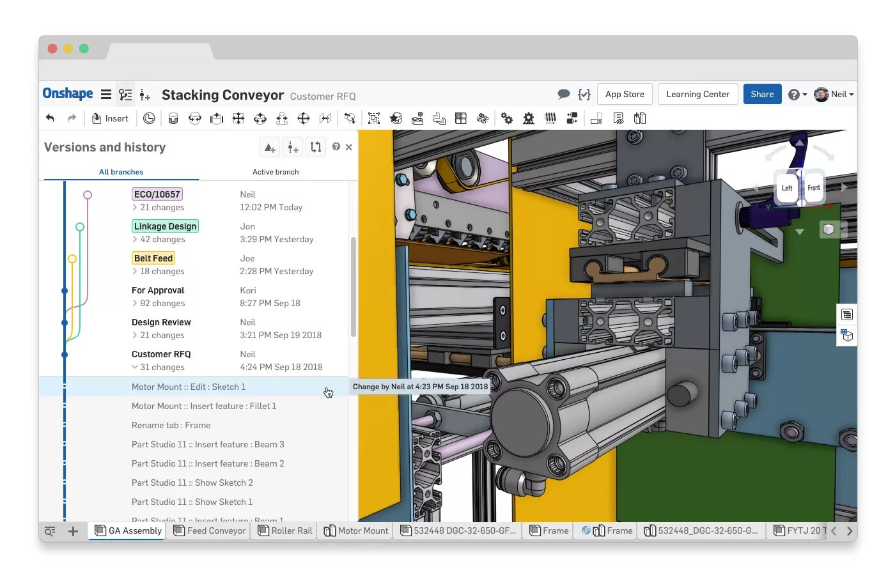Open the comments speech bubble
The image size is (895, 588).
coord(563,95)
